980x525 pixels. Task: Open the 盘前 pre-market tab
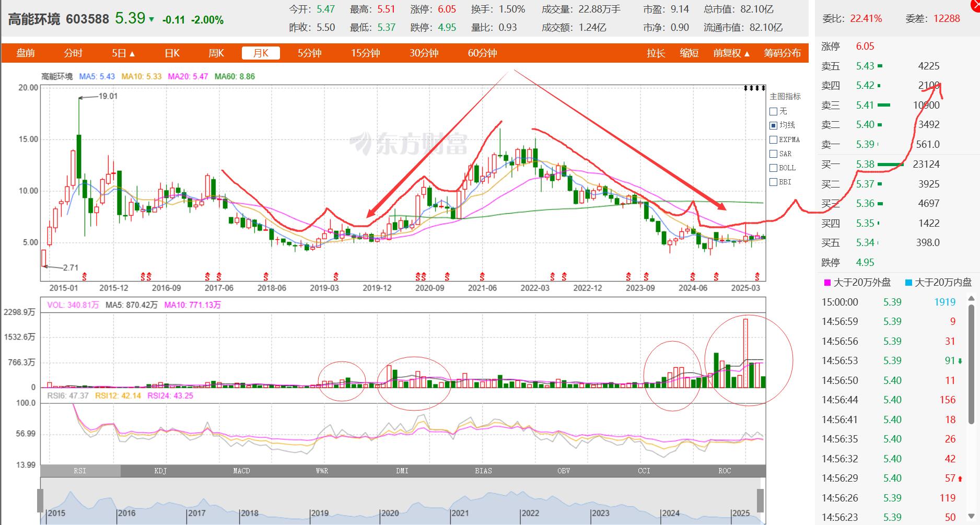pos(26,53)
